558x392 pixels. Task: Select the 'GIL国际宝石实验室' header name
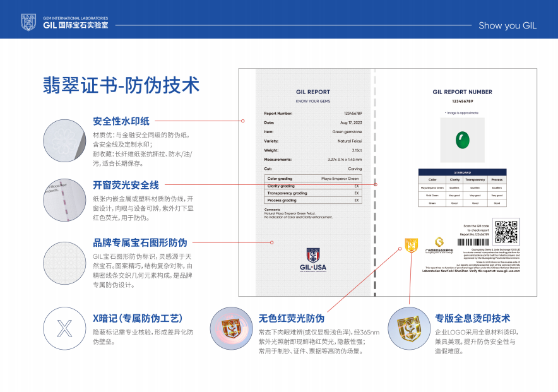click(76, 25)
